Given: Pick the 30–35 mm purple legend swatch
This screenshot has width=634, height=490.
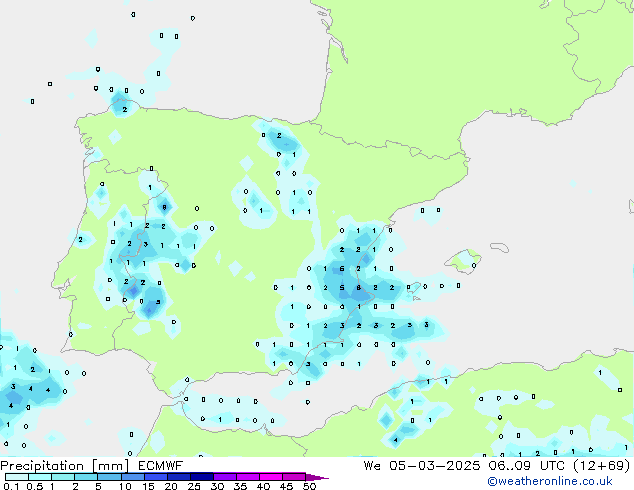Looking at the screenshot, I should [x=224, y=477].
